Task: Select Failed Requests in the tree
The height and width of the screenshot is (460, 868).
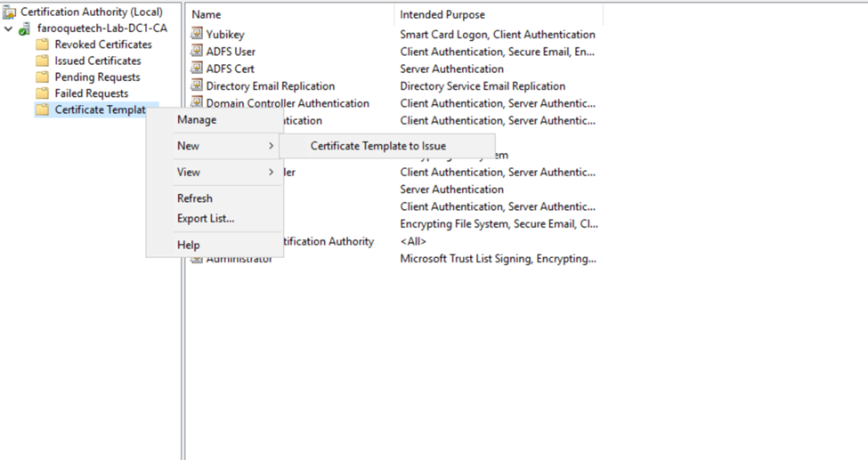Action: pos(92,93)
